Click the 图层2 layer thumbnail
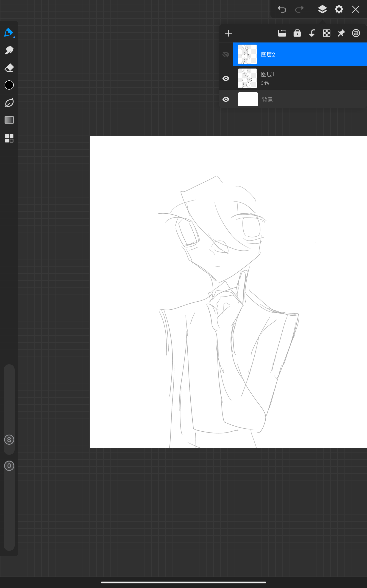Image resolution: width=367 pixels, height=588 pixels. pyautogui.click(x=247, y=54)
